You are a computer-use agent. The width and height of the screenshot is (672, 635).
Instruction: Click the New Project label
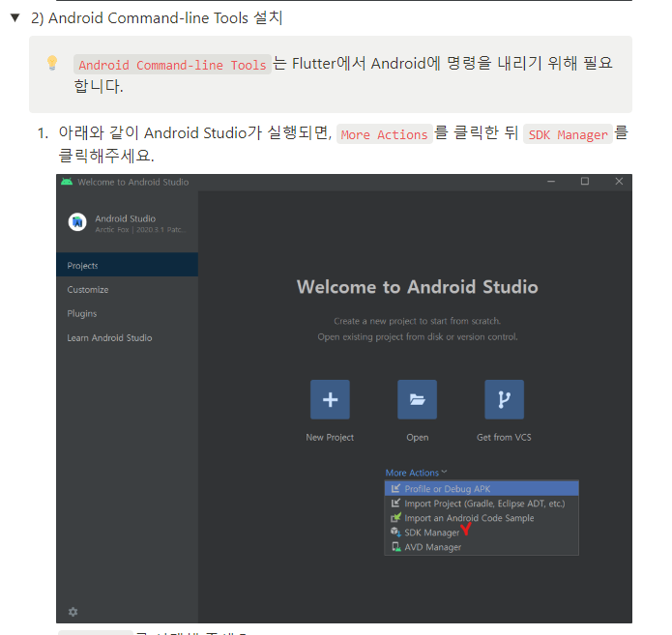pyautogui.click(x=330, y=438)
